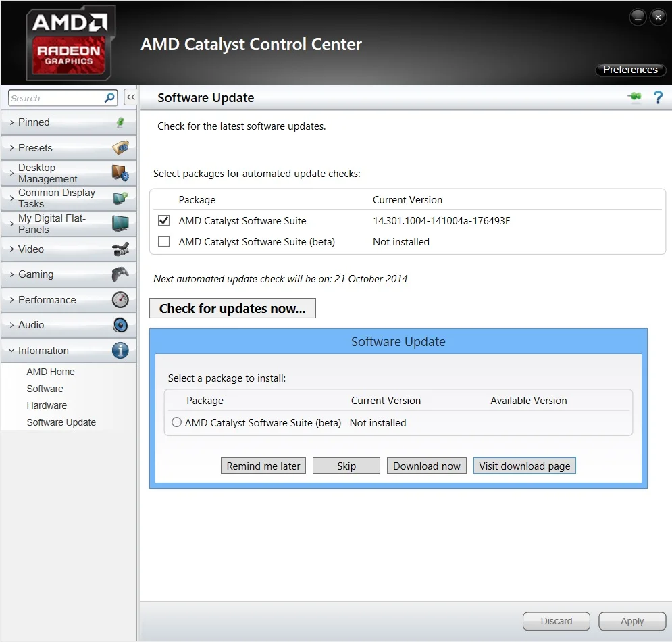Click the green pin icon beside the Pinned row
This screenshot has width=672, height=642.
click(120, 122)
